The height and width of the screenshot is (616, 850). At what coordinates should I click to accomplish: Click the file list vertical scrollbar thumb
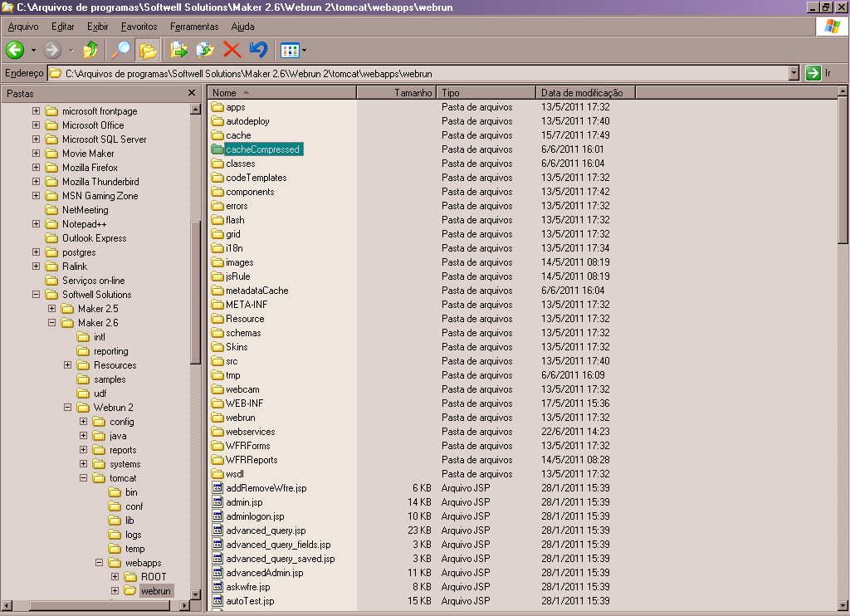tap(843, 171)
